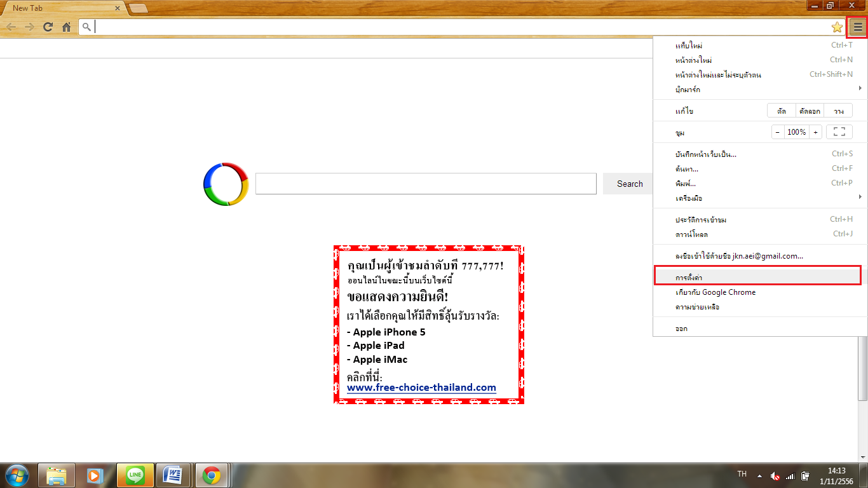
Task: Choose บันทึกหน้าเว็บเป็น... menu item
Action: [x=760, y=154]
